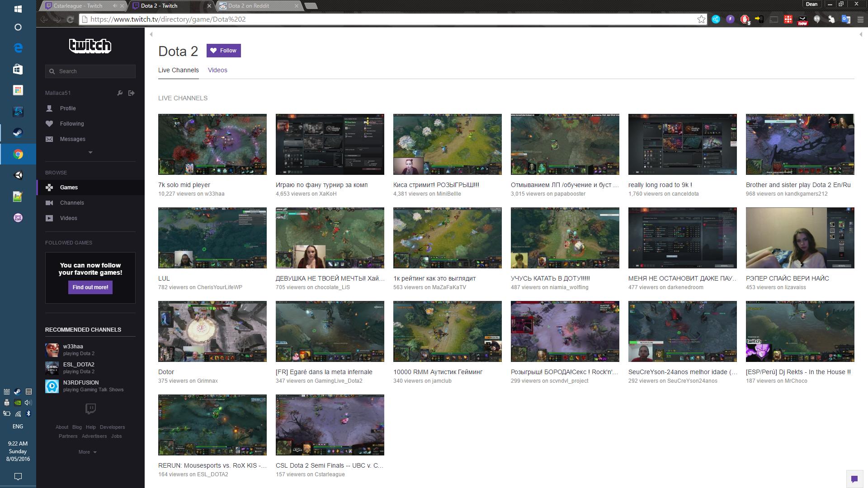Open the Windows system tray language ENG selector
Screen dimensions: 868x488
point(18,427)
